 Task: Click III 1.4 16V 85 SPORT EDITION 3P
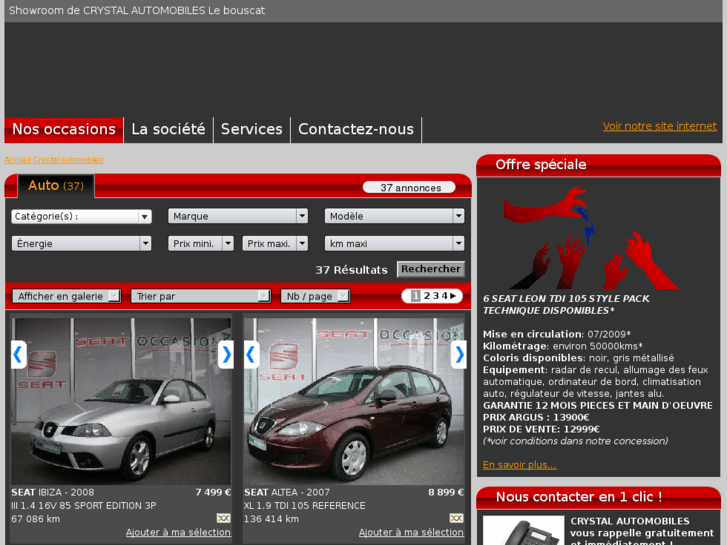[84, 506]
